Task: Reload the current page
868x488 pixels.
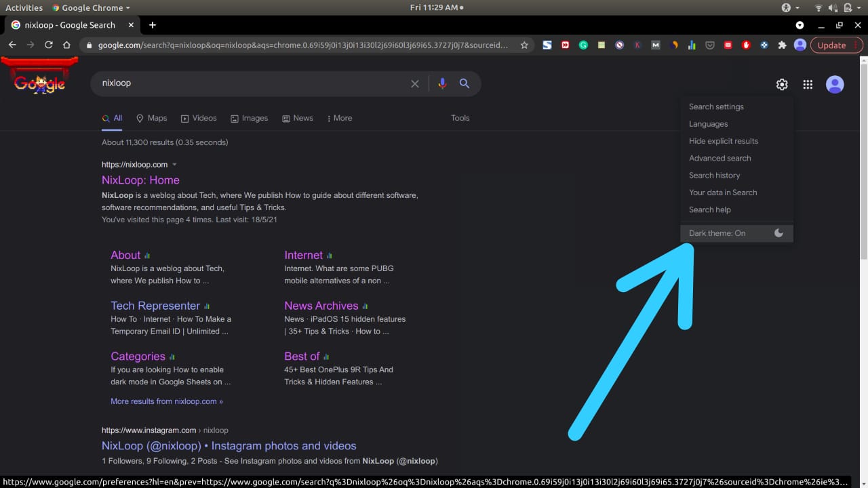Action: [48, 45]
